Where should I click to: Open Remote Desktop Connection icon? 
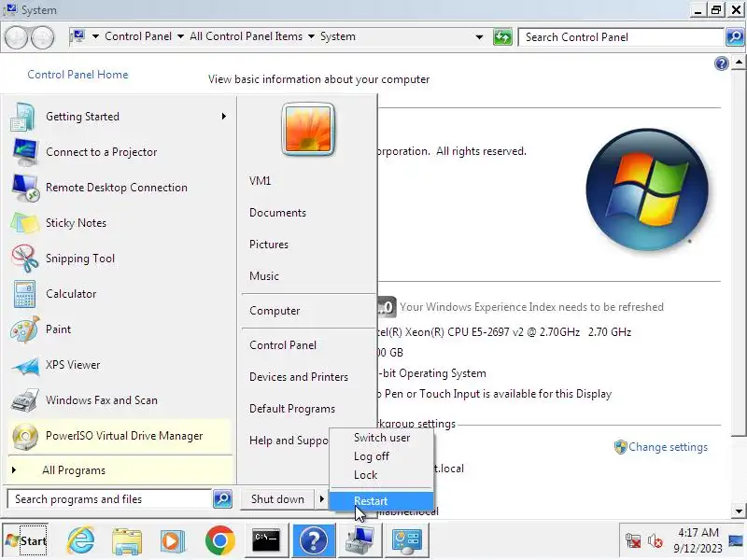25,188
